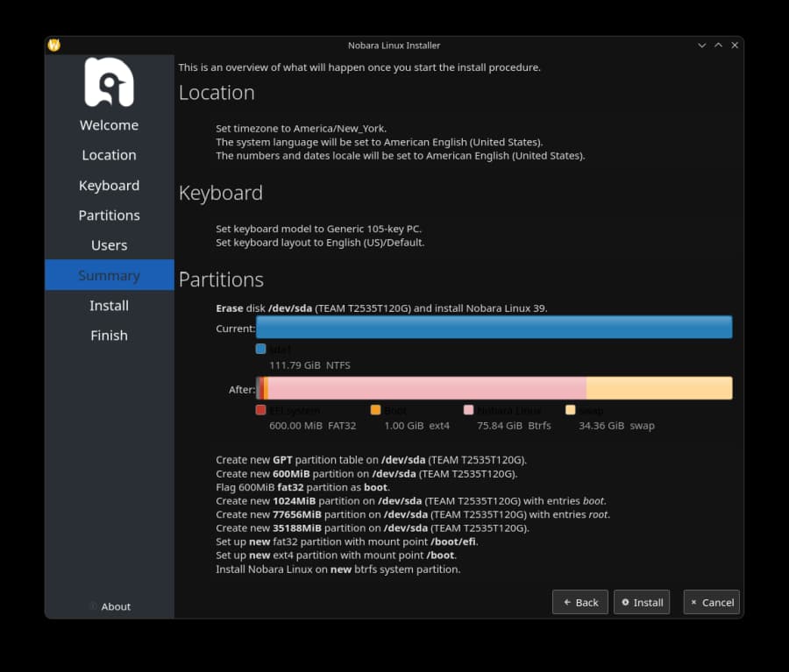Viewport: 789px width, 672px height.
Task: Select the Install step in the sidebar
Action: tap(110, 305)
